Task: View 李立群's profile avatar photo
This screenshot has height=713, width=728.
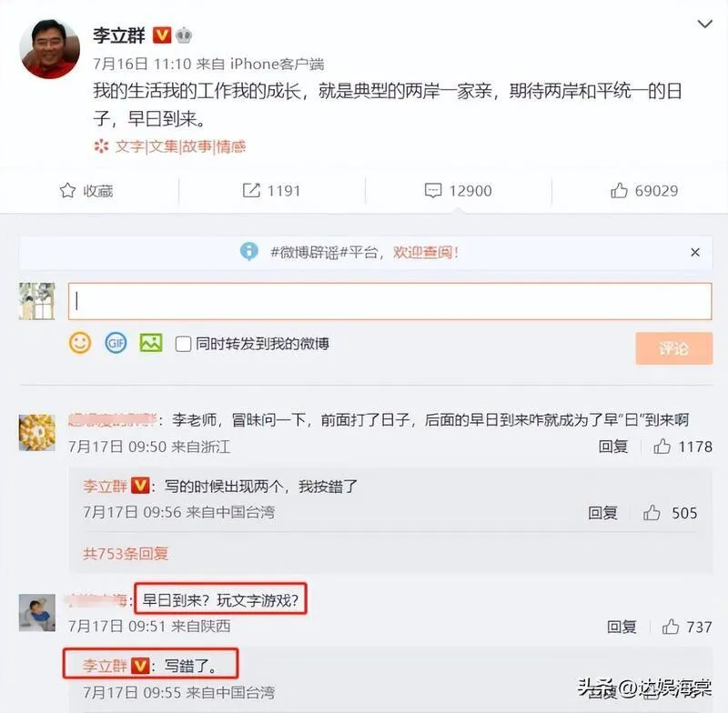Action: (49, 48)
